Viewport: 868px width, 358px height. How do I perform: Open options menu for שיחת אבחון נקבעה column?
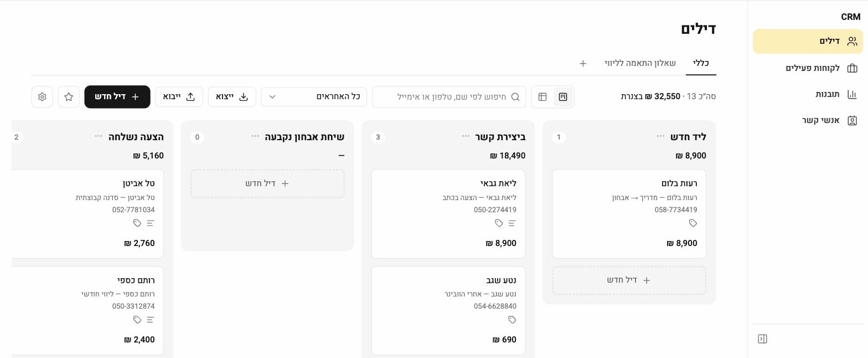[255, 136]
